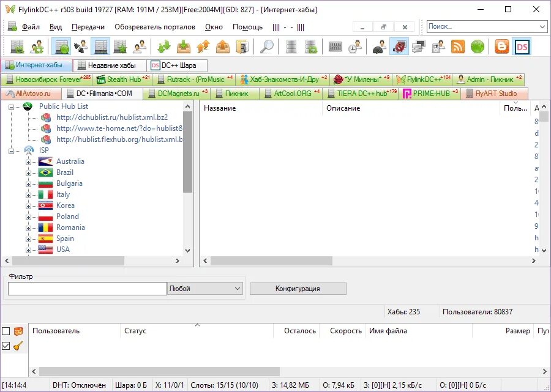Open finished uploads orange tray icon

(x=223, y=46)
